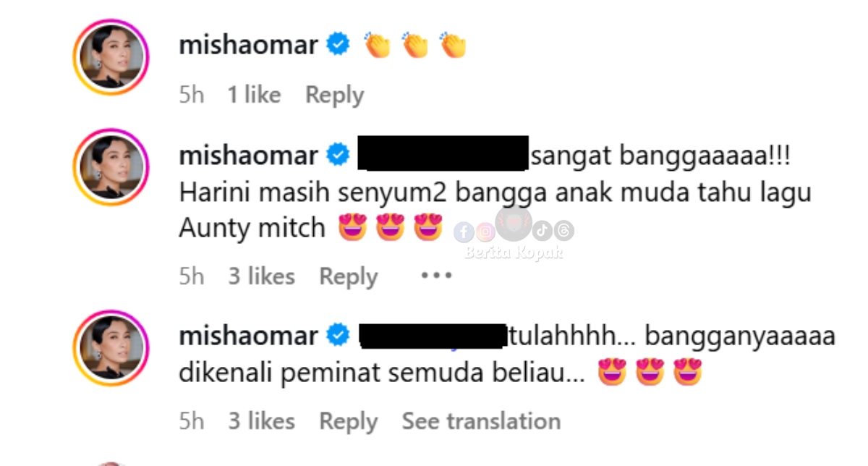Open third comment's mishaomar profile picture
Screen dimensions: 868x466
point(111,348)
